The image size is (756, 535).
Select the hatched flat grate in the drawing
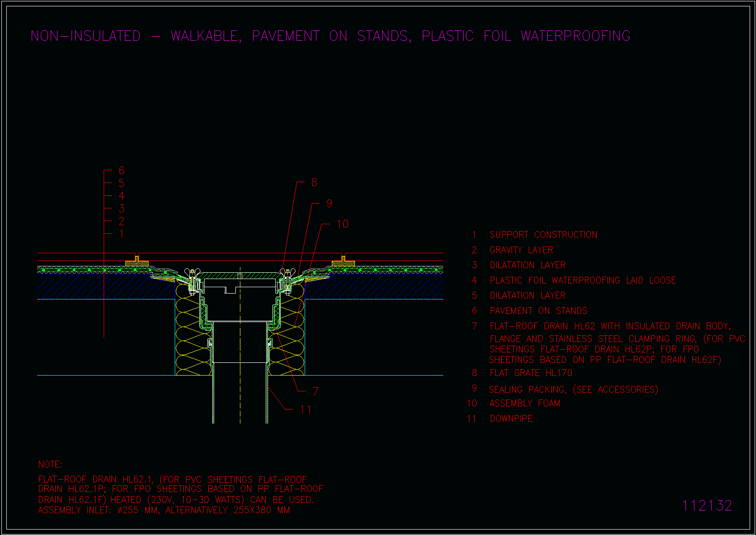(239, 275)
